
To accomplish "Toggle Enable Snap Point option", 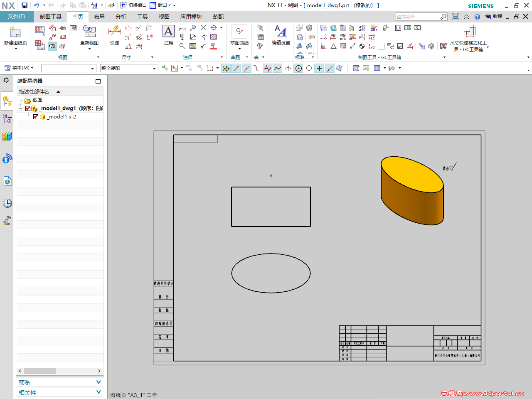I will coord(226,68).
